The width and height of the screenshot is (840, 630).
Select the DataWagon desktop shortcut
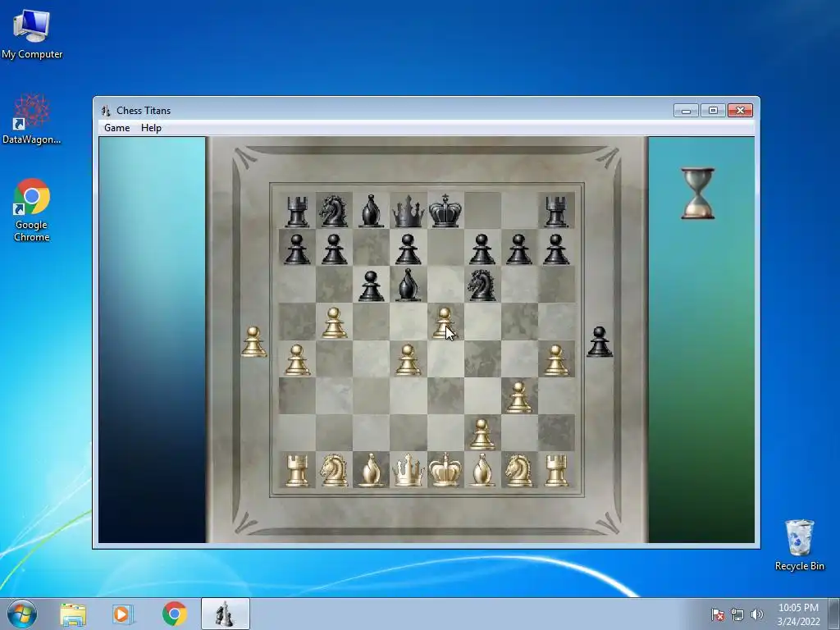pyautogui.click(x=32, y=119)
